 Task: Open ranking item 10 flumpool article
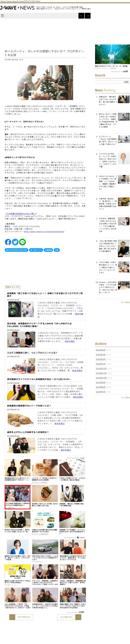[x=108, y=287]
